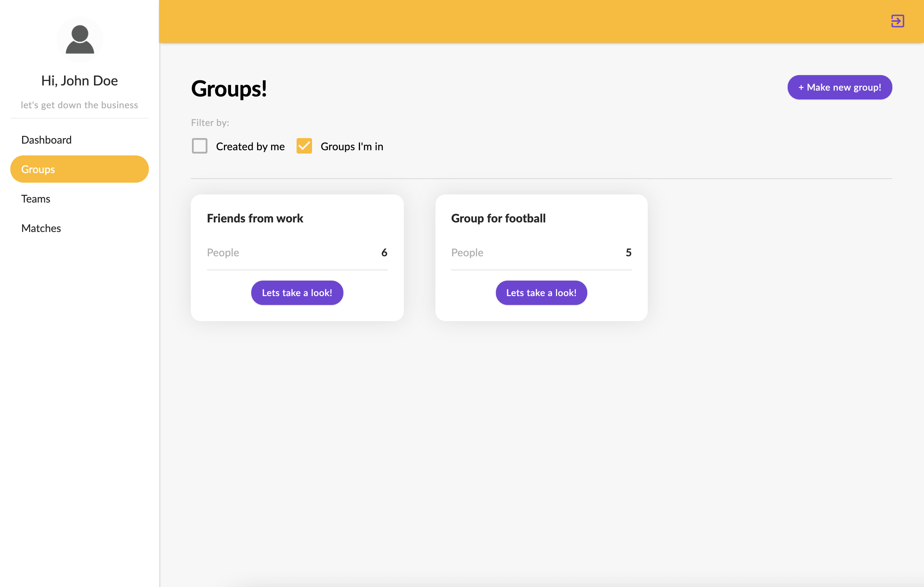Go to the Teams page
Image resolution: width=924 pixels, height=587 pixels.
(x=36, y=199)
